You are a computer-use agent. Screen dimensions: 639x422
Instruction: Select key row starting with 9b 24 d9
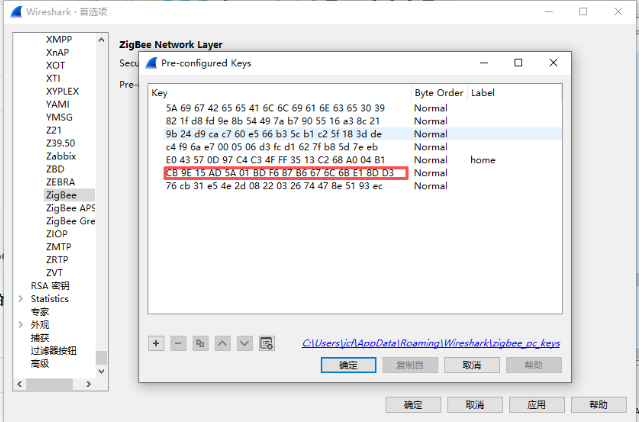[355, 134]
